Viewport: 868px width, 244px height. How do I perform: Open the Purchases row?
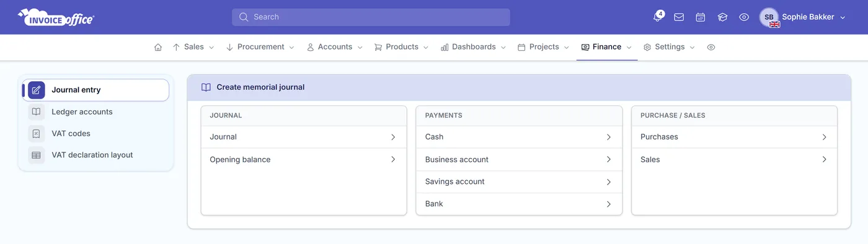(734, 137)
